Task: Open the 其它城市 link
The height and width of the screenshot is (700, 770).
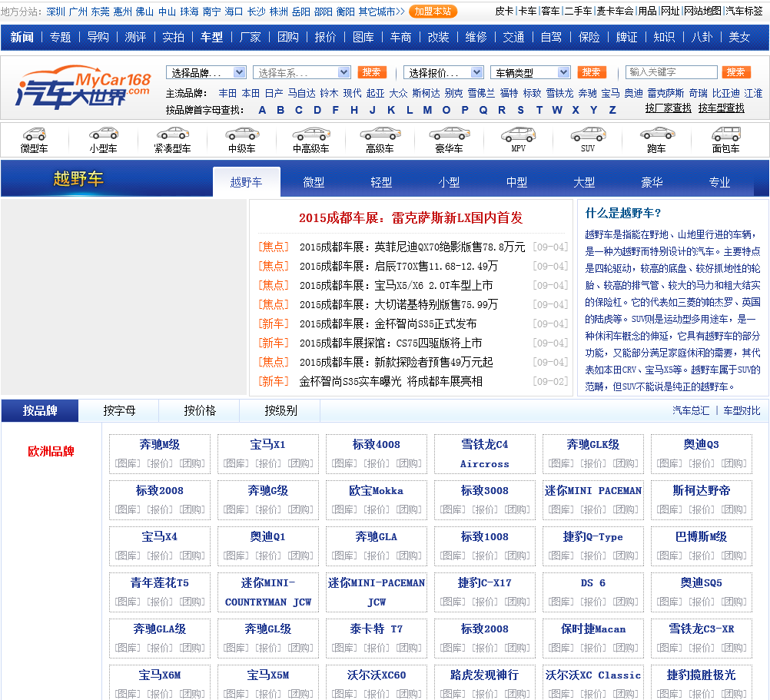Action: click(382, 12)
